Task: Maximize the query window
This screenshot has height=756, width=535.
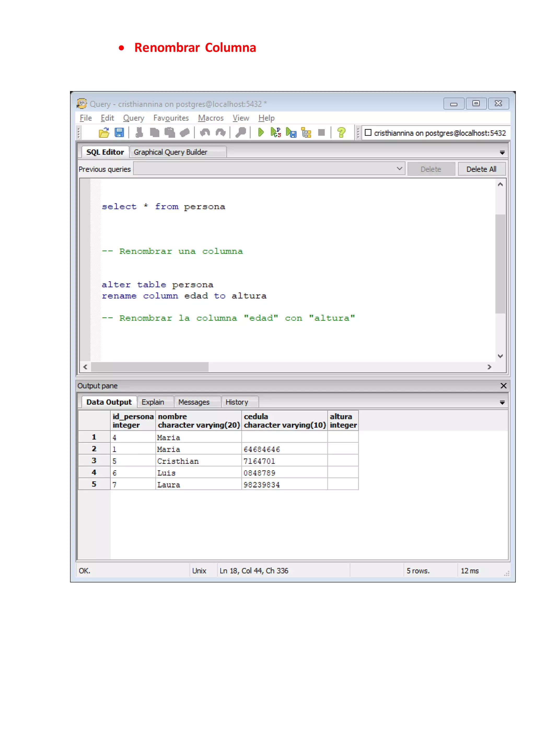Action: [476, 103]
